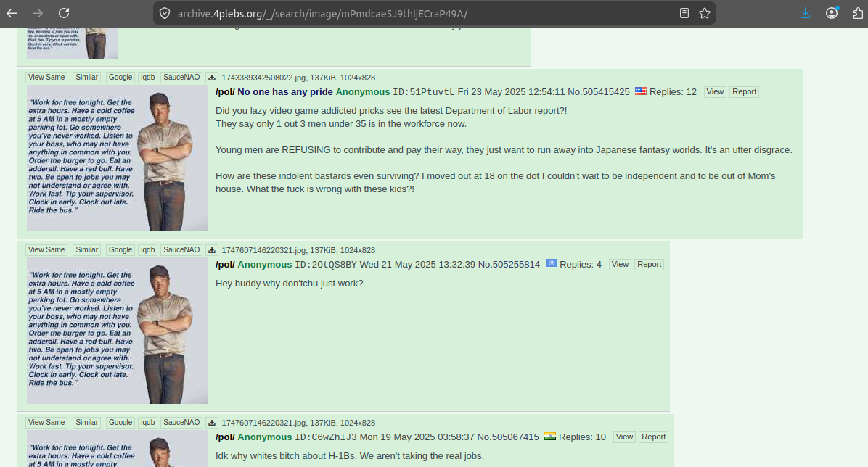868x467 pixels.
Task: Click 'Replies: 12' on post No.505415425
Action: coord(673,92)
